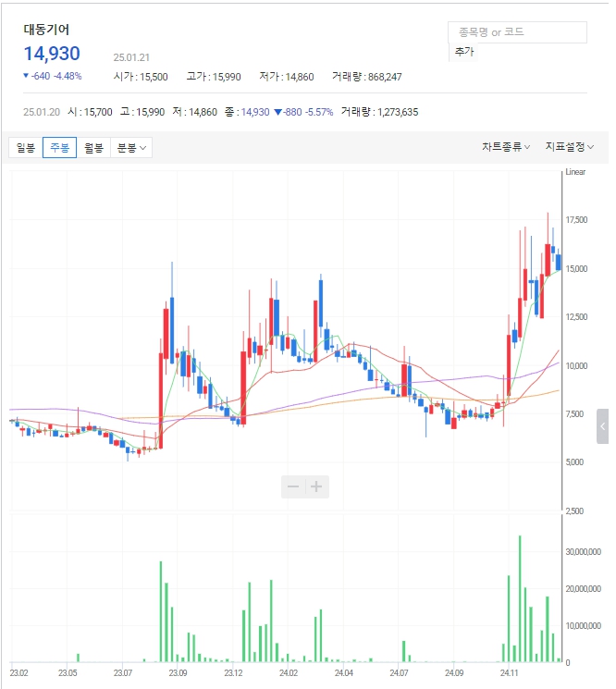Screen dimensions: 616x689
Task: Click the weekly volume 거래량:1,273,635
Action: point(379,112)
